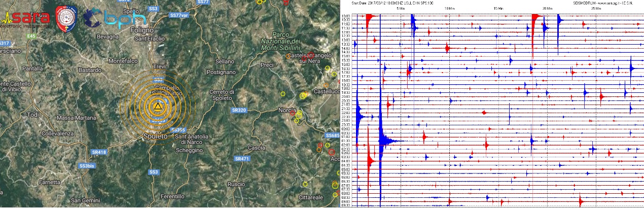Select the Norcia town label
The width and height of the screenshot is (644, 209).
point(287,110)
